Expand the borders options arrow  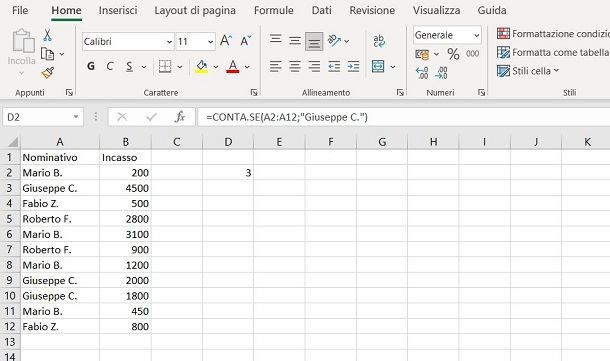click(x=179, y=67)
